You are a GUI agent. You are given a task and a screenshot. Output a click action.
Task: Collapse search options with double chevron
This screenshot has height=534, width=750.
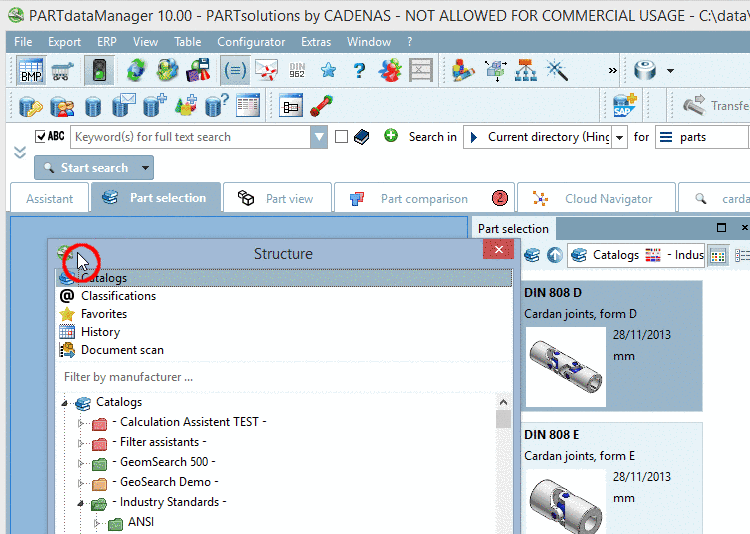coord(20,153)
